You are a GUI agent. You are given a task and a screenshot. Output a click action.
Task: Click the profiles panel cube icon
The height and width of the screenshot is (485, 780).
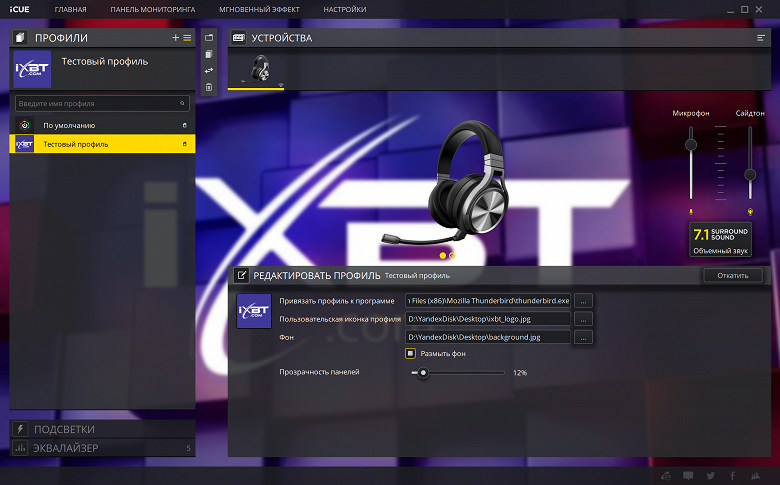20,38
